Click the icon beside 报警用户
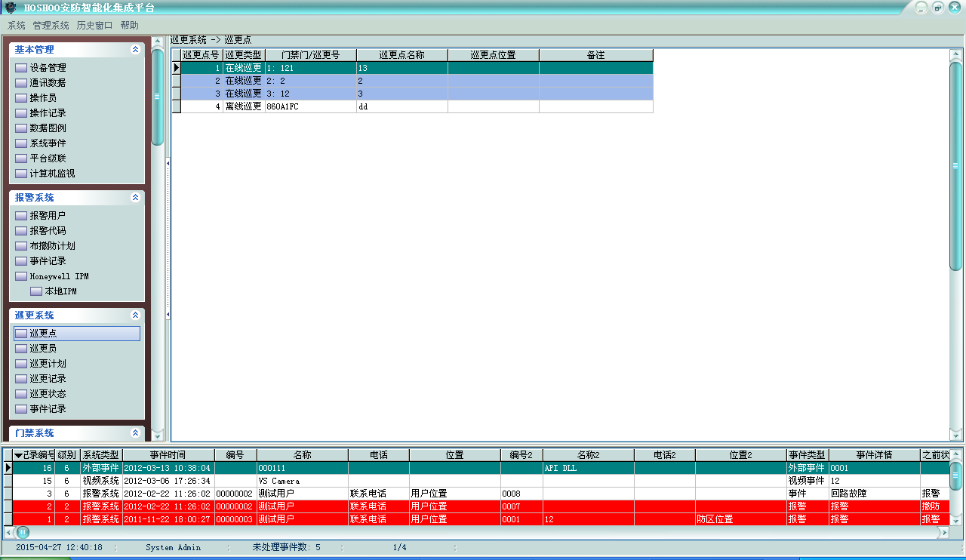The image size is (966, 560). [x=21, y=216]
